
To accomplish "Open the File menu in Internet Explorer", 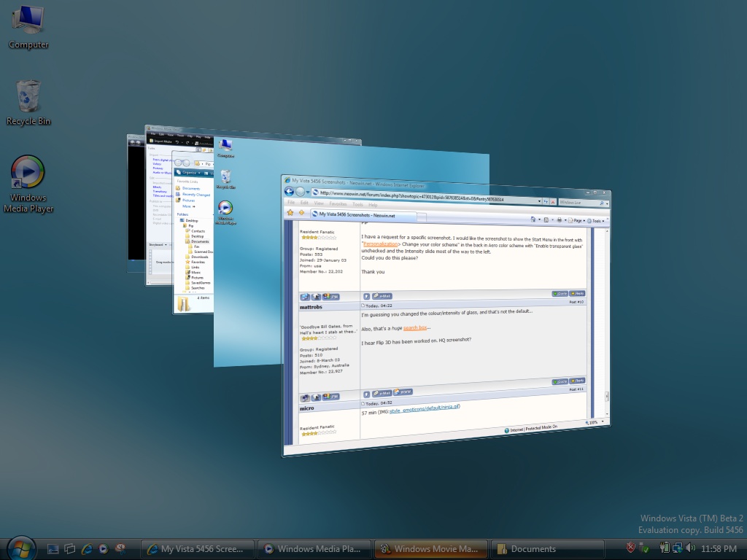I will coord(290,202).
